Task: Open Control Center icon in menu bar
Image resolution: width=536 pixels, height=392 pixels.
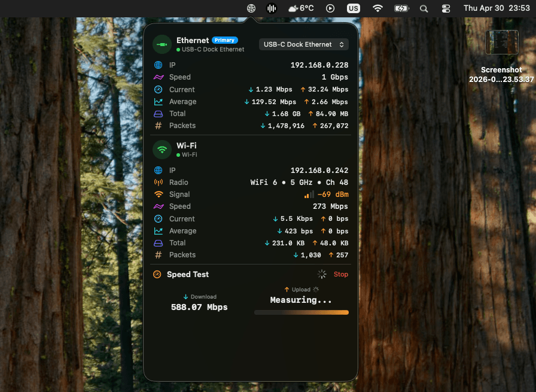Action: coord(446,8)
